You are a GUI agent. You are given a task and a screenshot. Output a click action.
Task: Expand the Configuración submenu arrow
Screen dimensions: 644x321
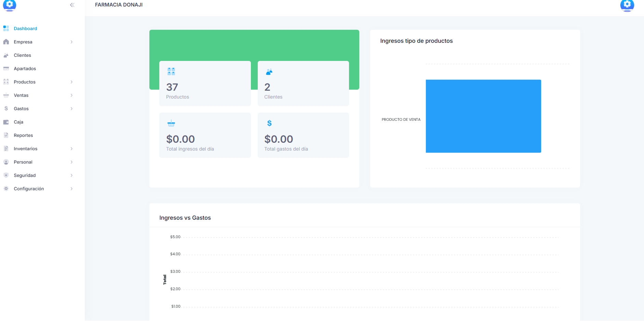pos(71,189)
